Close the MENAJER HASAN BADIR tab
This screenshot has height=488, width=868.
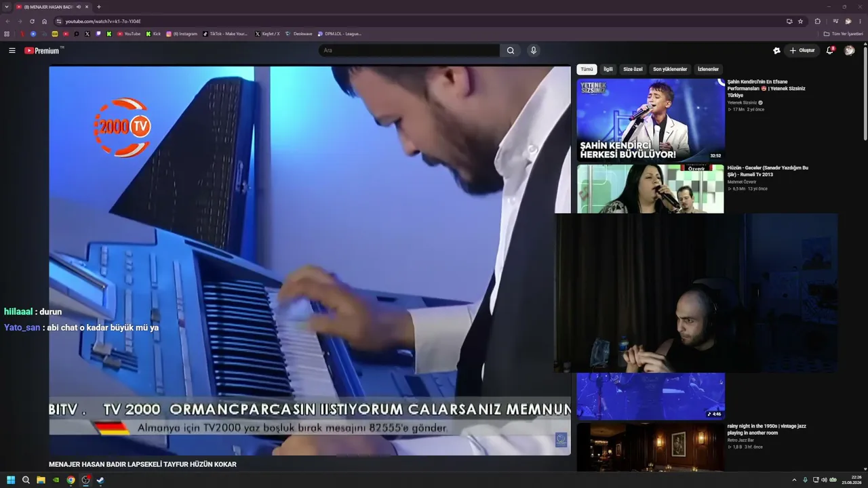click(87, 7)
